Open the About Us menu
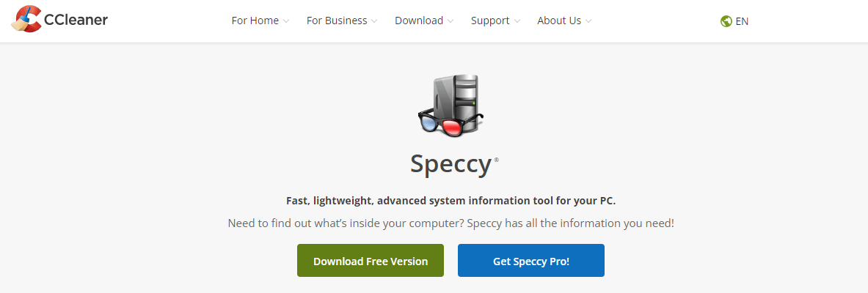The width and height of the screenshot is (868, 293). point(559,21)
